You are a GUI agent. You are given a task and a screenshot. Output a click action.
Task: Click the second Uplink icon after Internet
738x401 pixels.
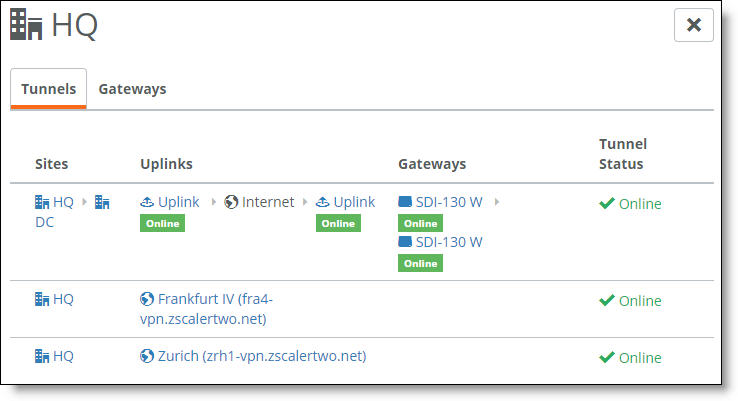coord(322,202)
